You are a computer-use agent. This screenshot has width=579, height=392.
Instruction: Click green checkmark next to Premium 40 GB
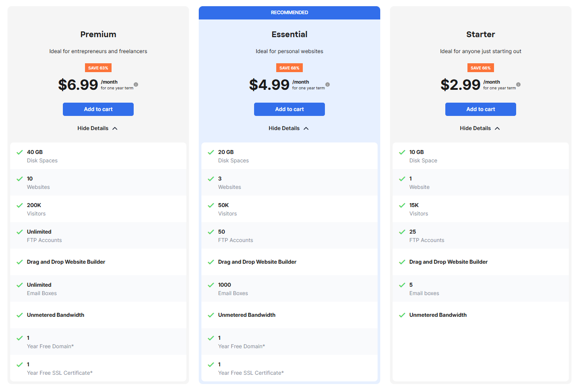click(x=19, y=152)
